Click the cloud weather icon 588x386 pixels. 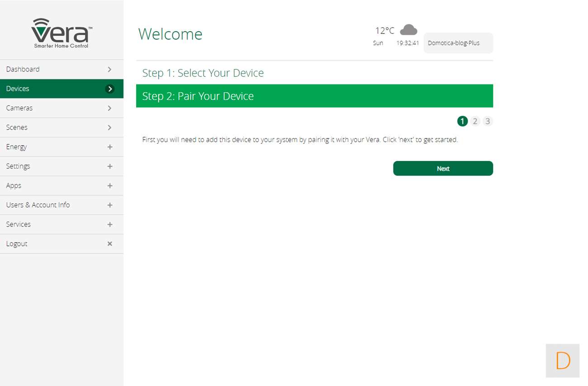pos(408,30)
